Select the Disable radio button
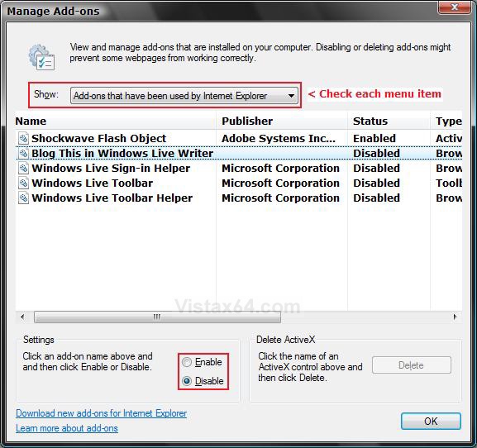Screen dimensions: 477x448 pyautogui.click(x=187, y=381)
